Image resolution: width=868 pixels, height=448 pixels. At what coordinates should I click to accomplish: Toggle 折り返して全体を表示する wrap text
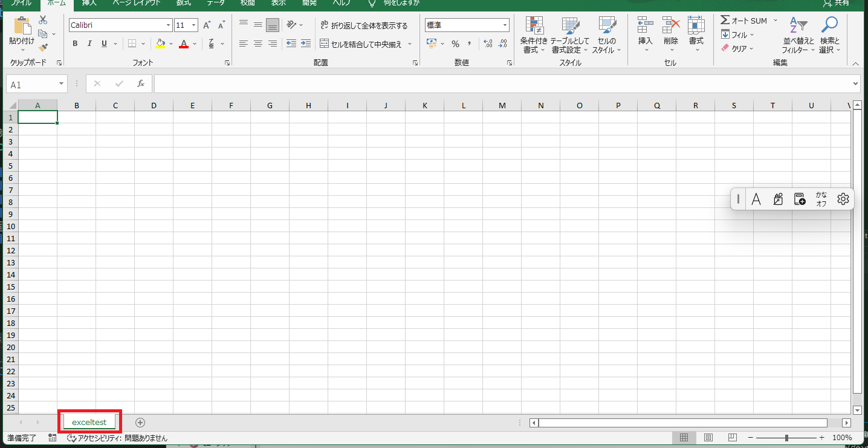(x=364, y=25)
